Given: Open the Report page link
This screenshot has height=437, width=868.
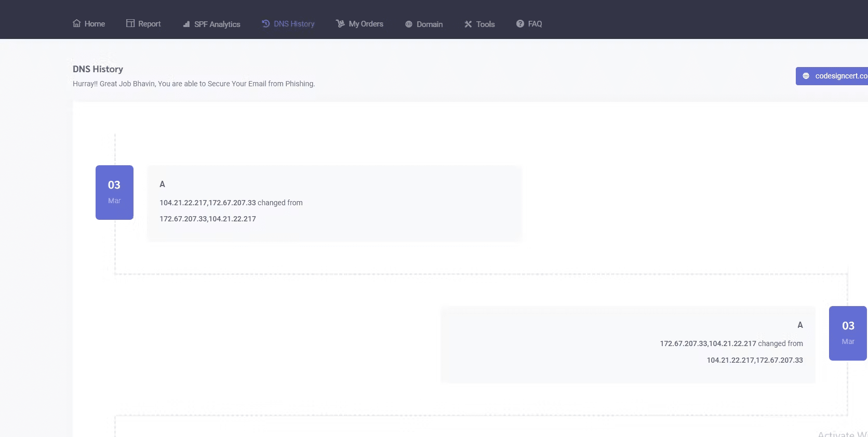Looking at the screenshot, I should point(149,24).
